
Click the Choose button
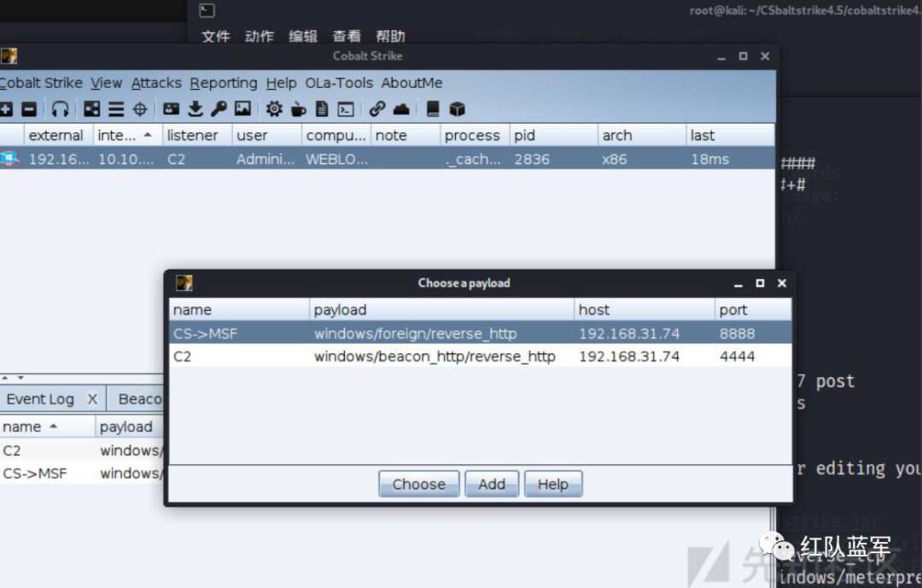418,484
